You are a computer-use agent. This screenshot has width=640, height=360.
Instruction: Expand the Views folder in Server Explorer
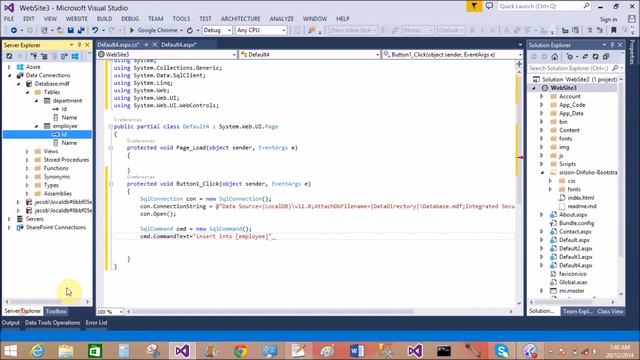(27, 151)
